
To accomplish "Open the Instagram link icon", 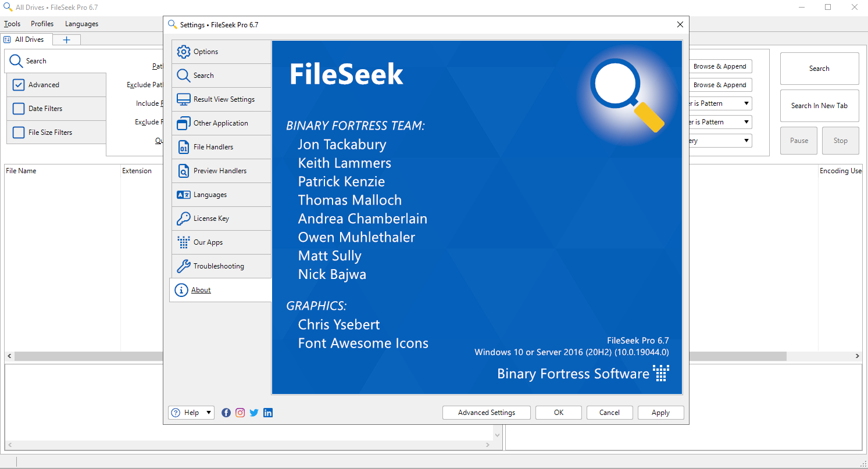I will 240,413.
